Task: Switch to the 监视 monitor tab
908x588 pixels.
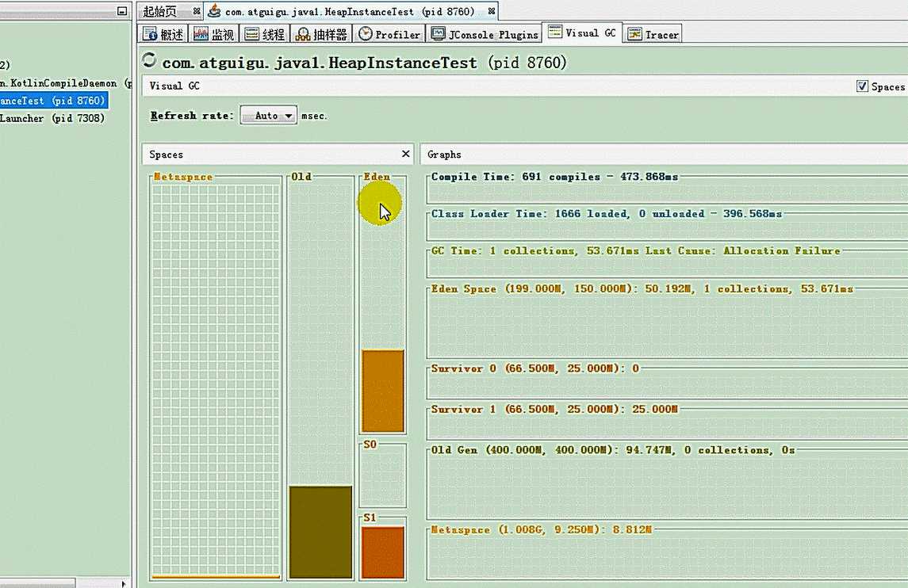Action: tap(213, 34)
